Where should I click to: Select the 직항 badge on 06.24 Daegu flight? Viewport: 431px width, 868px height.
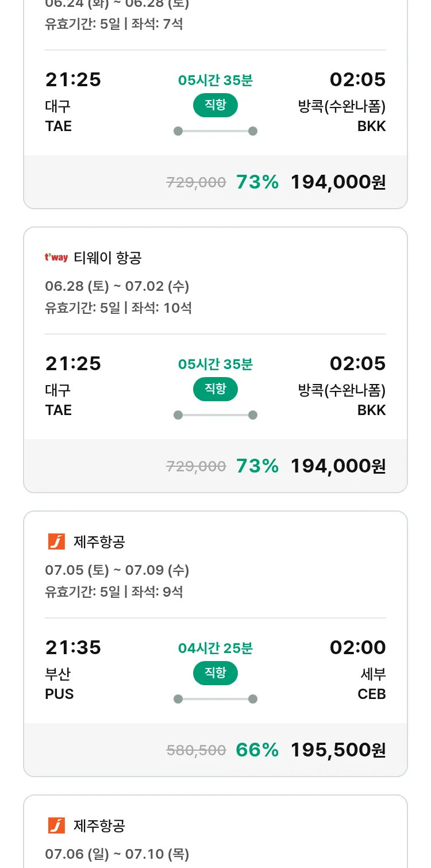pyautogui.click(x=215, y=105)
